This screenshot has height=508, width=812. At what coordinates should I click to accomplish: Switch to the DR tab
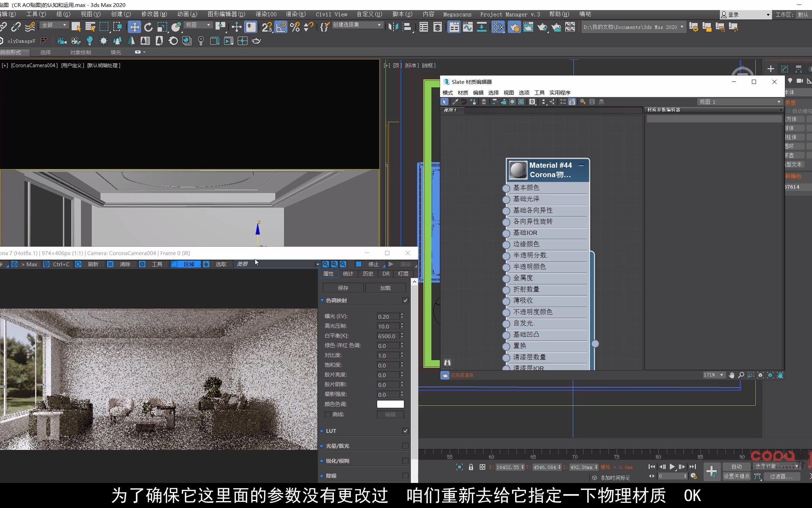[386, 274]
